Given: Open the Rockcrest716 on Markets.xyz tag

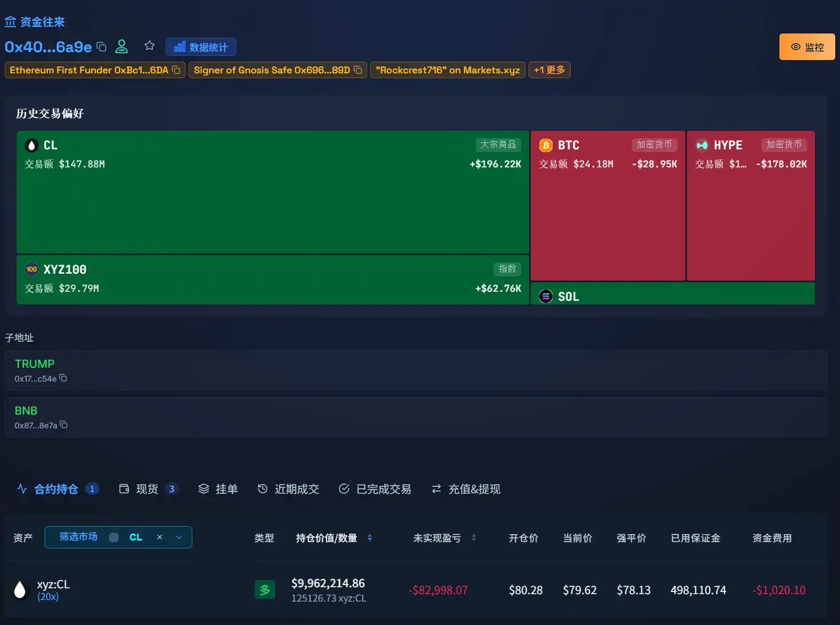Looking at the screenshot, I should coord(448,70).
